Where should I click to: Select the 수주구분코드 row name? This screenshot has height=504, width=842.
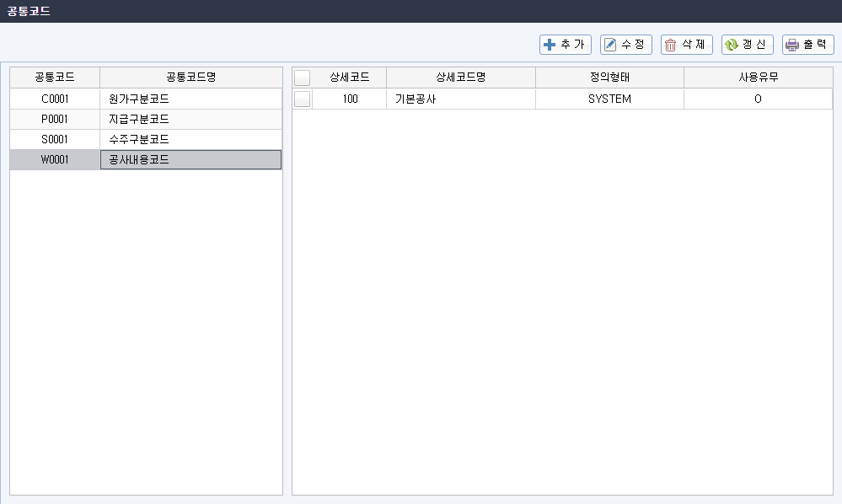pyautogui.click(x=191, y=140)
